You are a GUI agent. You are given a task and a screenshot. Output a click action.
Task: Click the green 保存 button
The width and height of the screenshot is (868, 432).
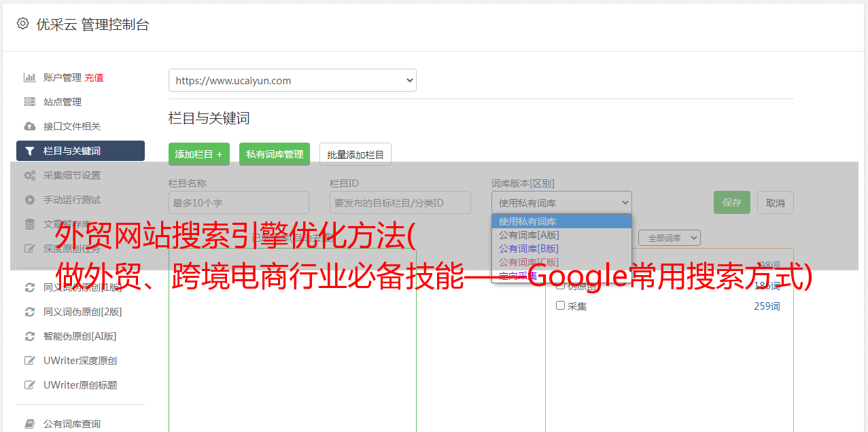[732, 202]
